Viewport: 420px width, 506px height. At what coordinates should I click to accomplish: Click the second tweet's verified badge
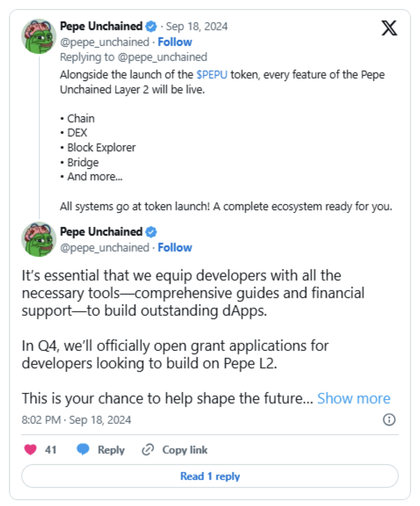point(151,232)
